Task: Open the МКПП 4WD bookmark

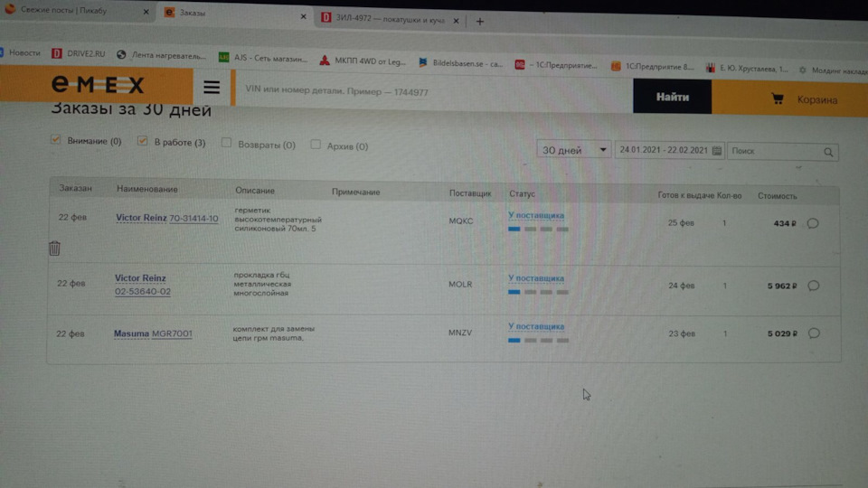Action: click(x=363, y=61)
